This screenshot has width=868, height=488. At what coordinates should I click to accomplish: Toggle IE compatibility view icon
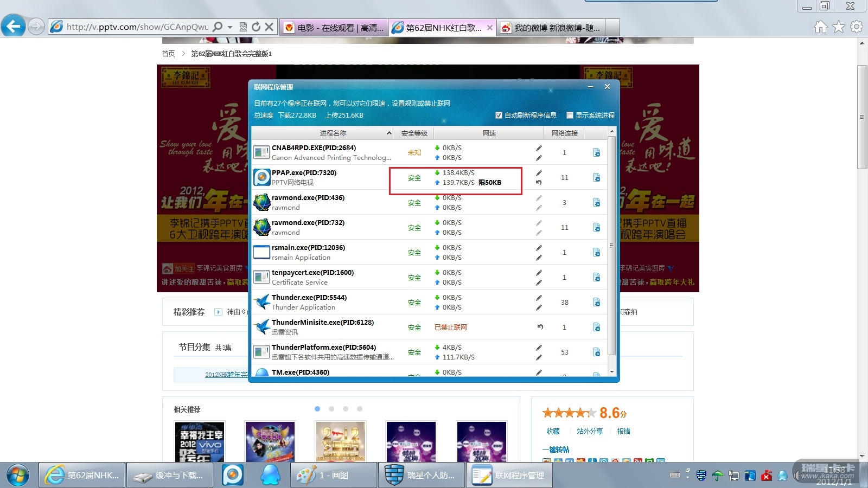pyautogui.click(x=243, y=27)
